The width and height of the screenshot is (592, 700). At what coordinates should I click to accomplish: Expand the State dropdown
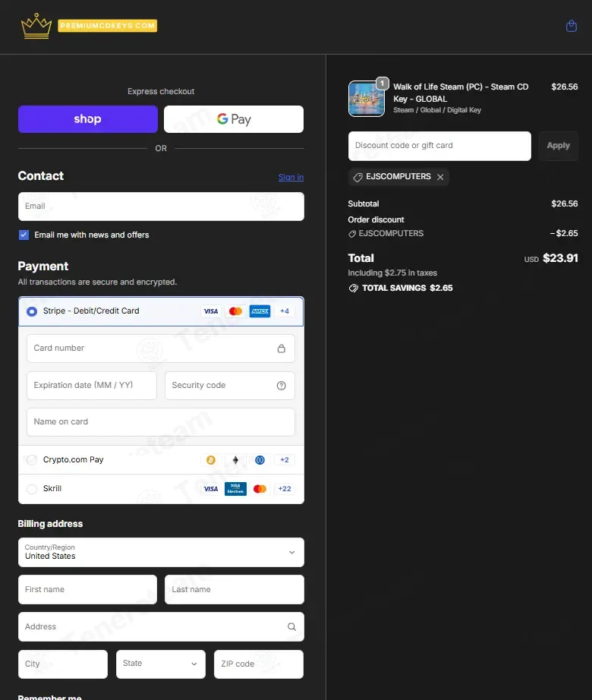(x=161, y=664)
